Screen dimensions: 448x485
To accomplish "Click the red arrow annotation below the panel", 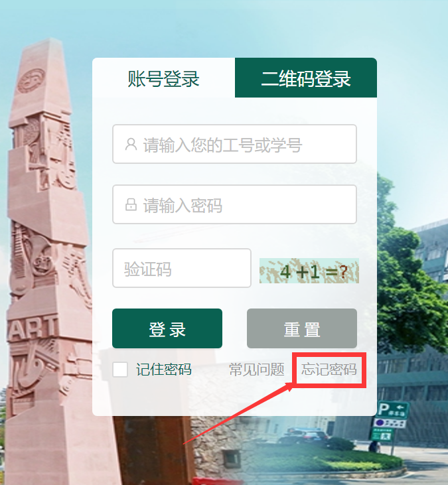I will 238,413.
